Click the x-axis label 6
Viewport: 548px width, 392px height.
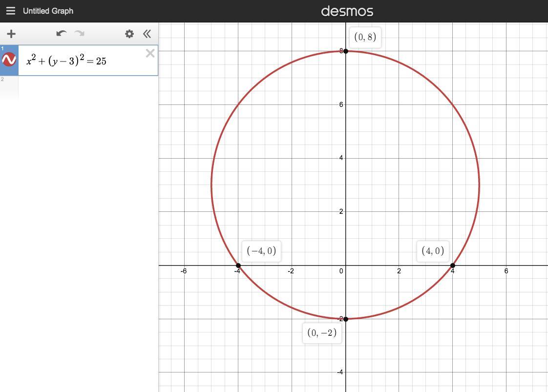tap(506, 271)
